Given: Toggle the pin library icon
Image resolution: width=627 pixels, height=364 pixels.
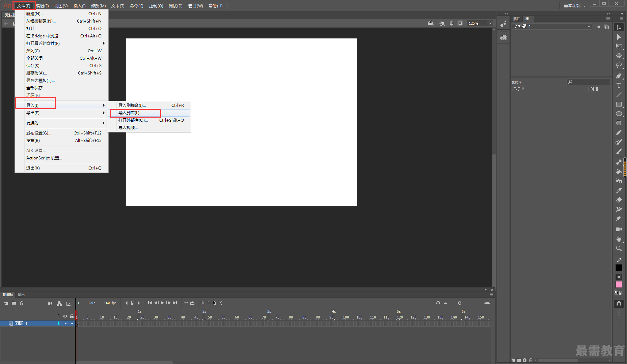Looking at the screenshot, I should (598, 27).
